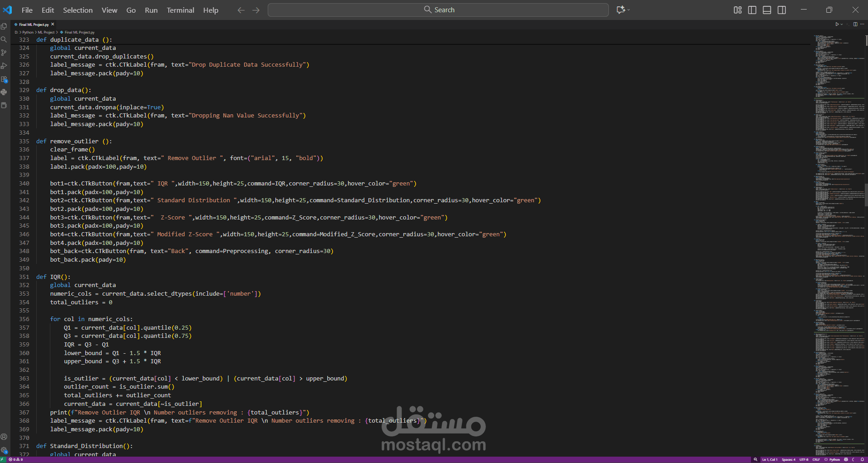Toggle the secondary side bar visibility

[782, 10]
